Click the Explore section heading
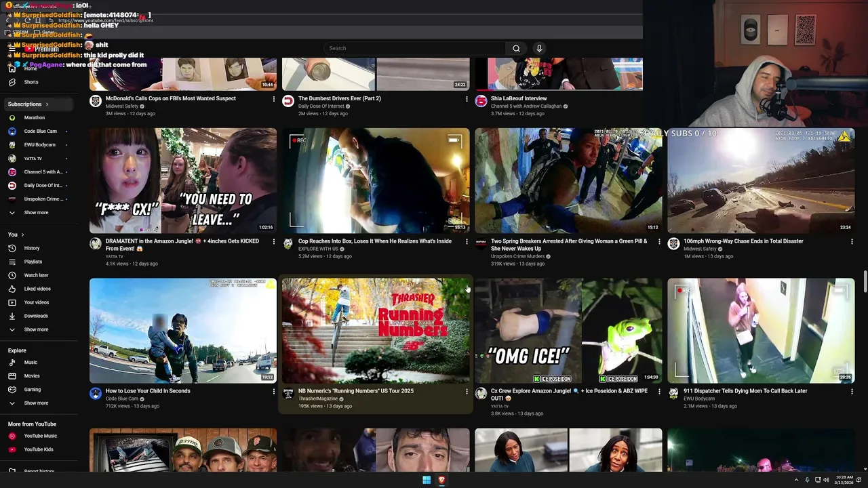This screenshot has width=868, height=488. 17,350
